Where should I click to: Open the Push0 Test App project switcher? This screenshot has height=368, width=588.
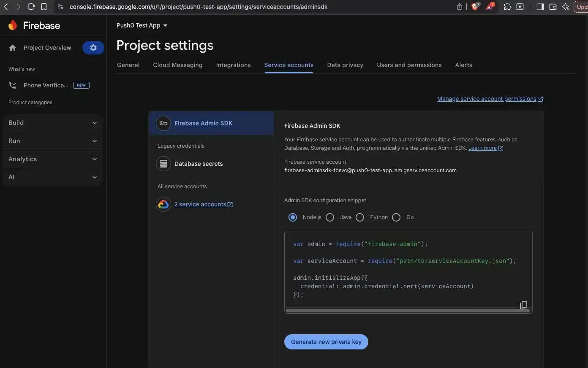tap(142, 25)
